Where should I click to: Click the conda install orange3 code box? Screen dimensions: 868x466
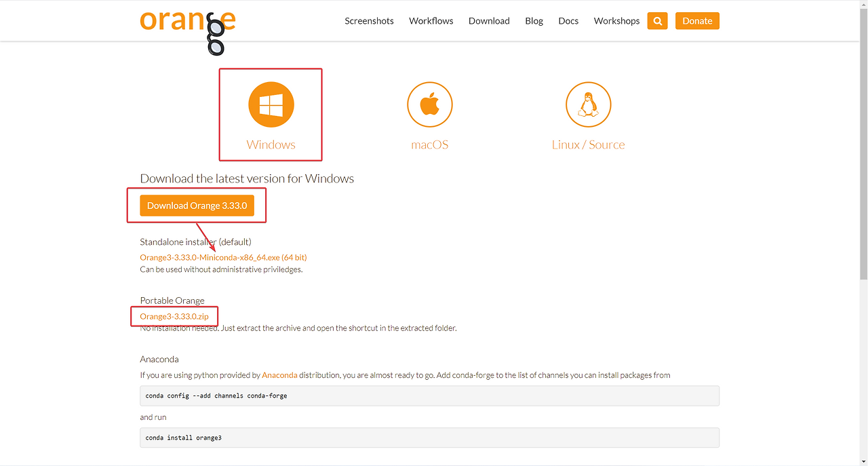coord(430,438)
